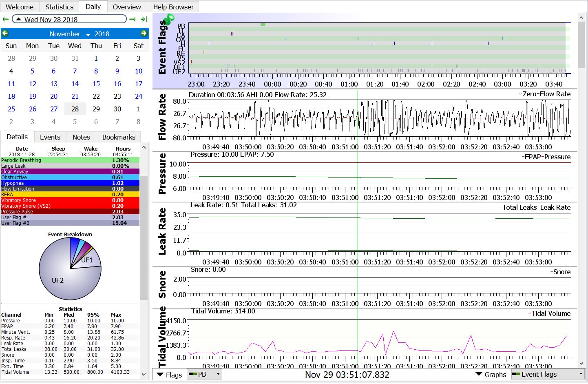This screenshot has height=384, width=588.
Task: Click the Periodic Breathing row
Action: [70, 160]
